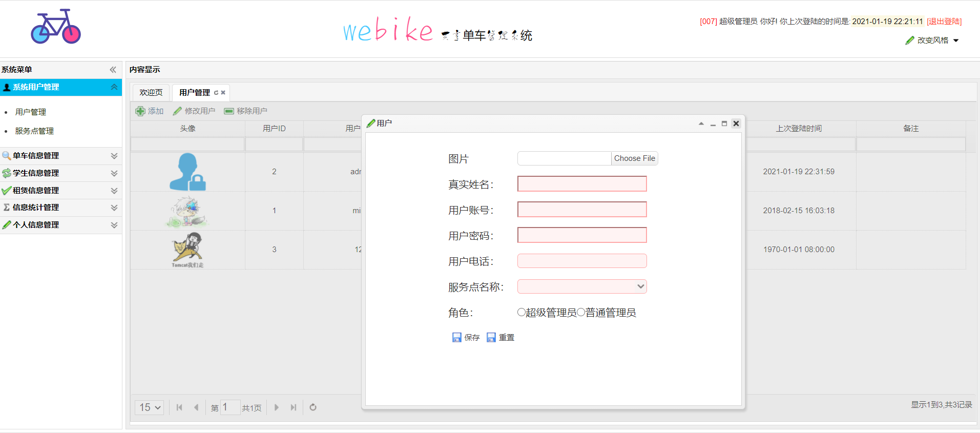Go to previous page in pager
The image size is (980, 433).
tap(196, 407)
